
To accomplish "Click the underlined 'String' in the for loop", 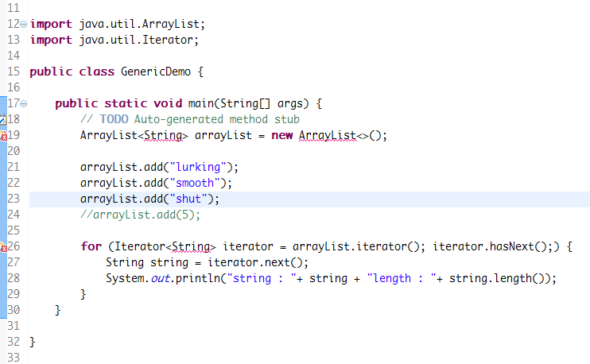I will point(191,246).
